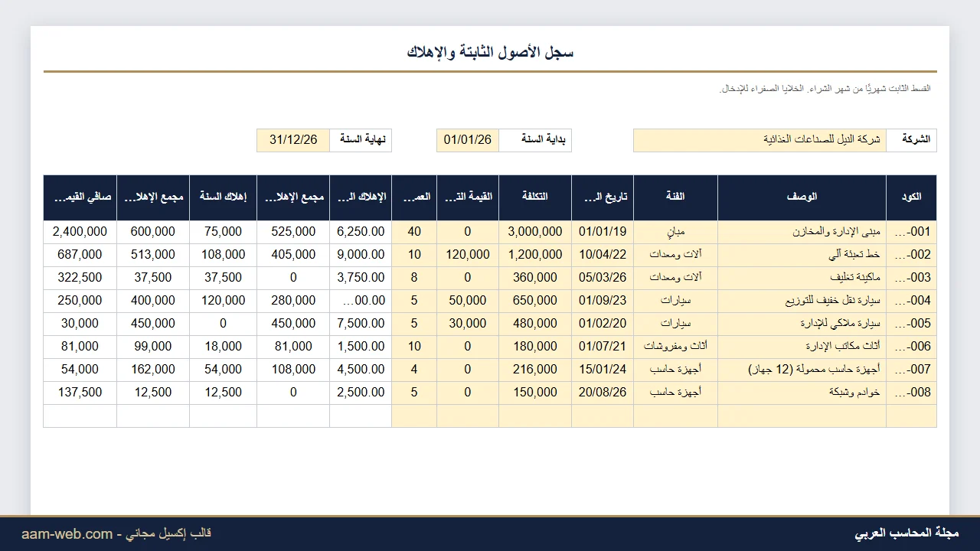Select asset description سيارة ملاكي للإدارة
Screen dimensions: 980x551
[802, 324]
